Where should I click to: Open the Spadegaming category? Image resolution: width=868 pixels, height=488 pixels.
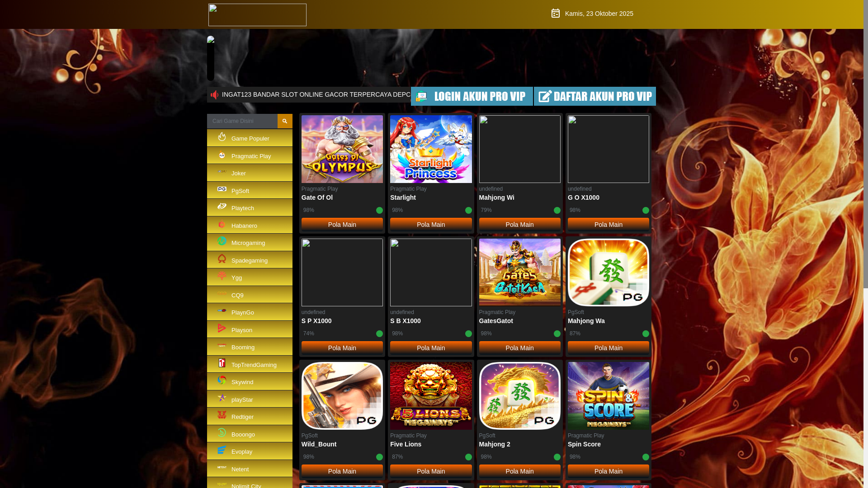pos(250,260)
